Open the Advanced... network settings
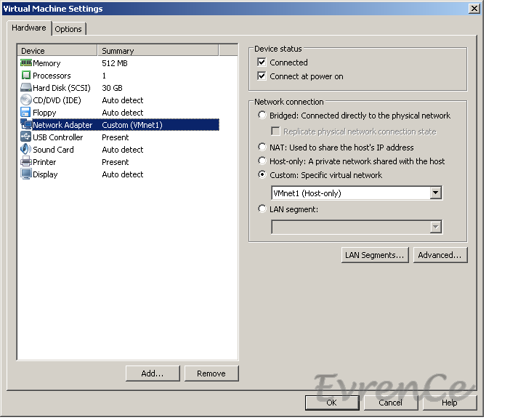518x420 pixels. [440, 255]
